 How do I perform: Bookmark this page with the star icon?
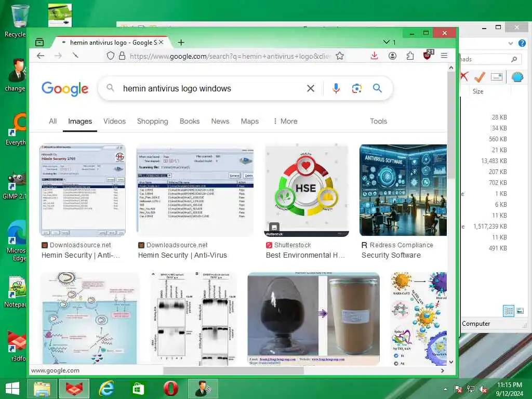tap(340, 56)
